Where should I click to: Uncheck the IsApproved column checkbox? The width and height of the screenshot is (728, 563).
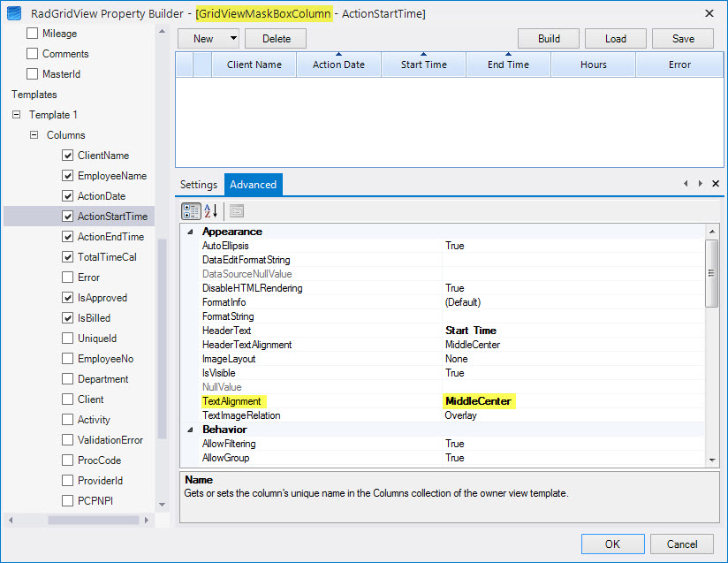coord(67,297)
